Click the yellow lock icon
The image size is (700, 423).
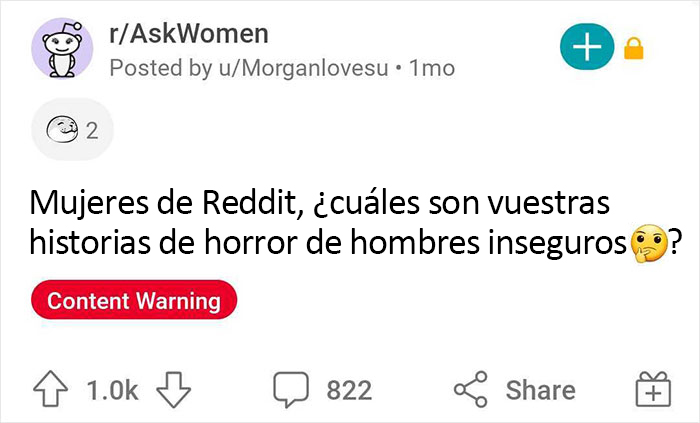click(x=633, y=49)
